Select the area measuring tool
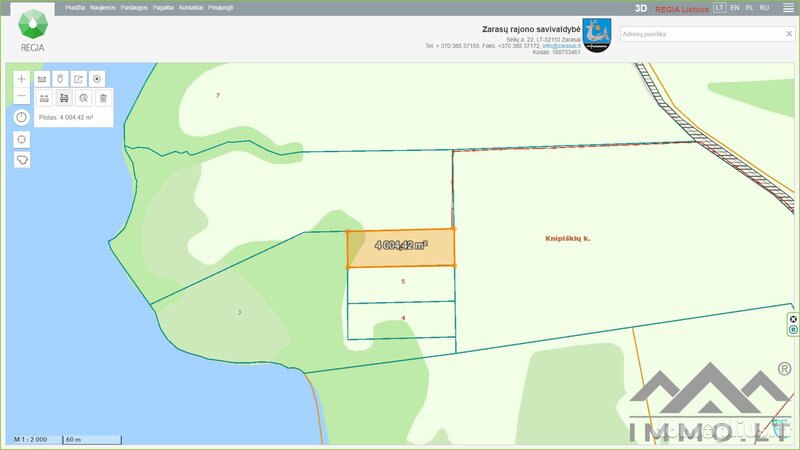 pyautogui.click(x=64, y=98)
